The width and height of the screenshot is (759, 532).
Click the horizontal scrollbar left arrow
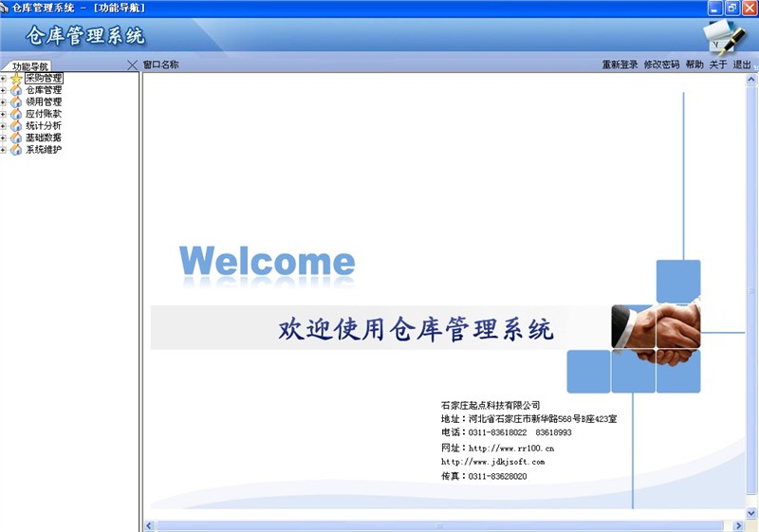pyautogui.click(x=149, y=525)
